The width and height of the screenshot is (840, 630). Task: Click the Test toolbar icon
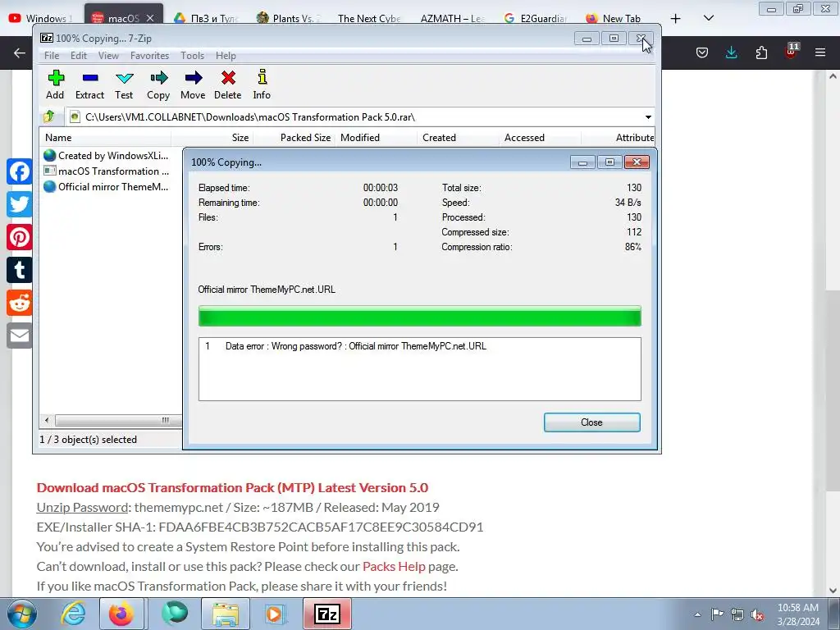click(x=124, y=84)
